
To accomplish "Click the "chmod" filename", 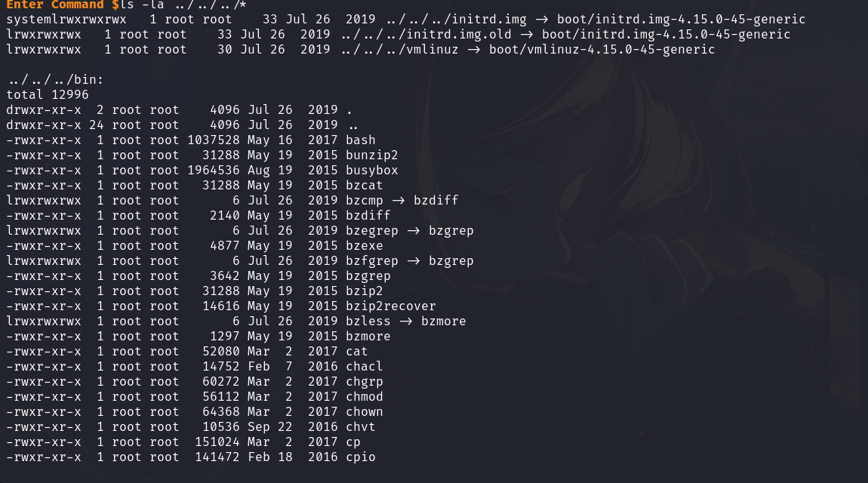I will (x=365, y=396).
